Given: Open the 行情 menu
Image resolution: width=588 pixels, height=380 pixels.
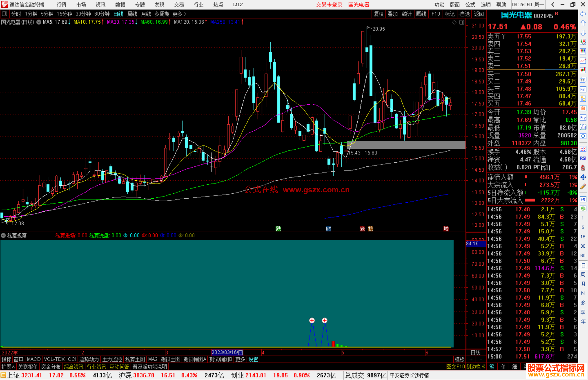Looking at the screenshot, I should pos(62,4).
